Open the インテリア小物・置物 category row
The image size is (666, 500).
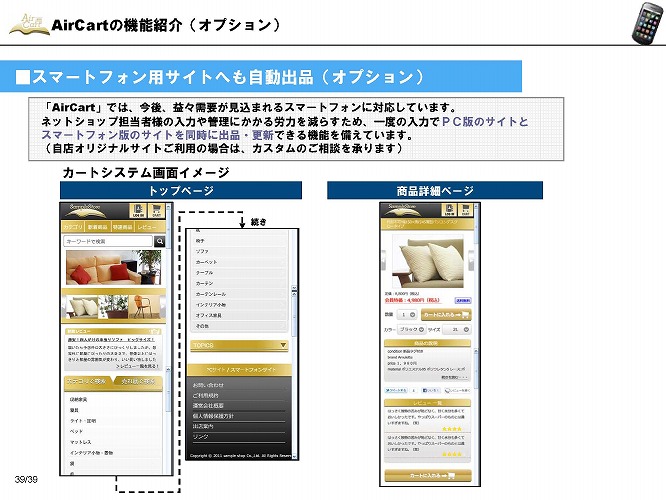[x=113, y=453]
